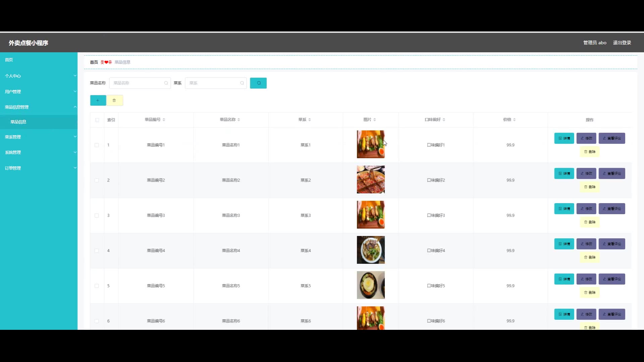Click the 菜品名称 search input field
The width and height of the screenshot is (644, 362).
click(x=138, y=83)
